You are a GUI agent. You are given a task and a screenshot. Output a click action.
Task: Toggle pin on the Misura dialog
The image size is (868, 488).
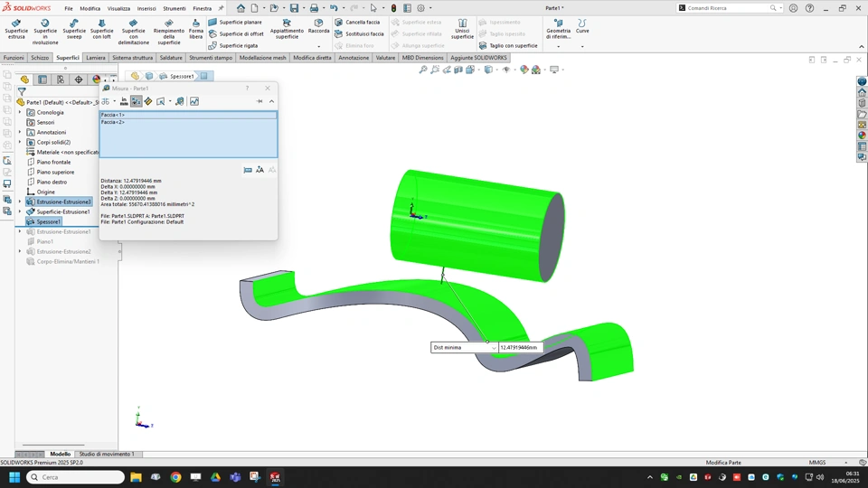[259, 101]
